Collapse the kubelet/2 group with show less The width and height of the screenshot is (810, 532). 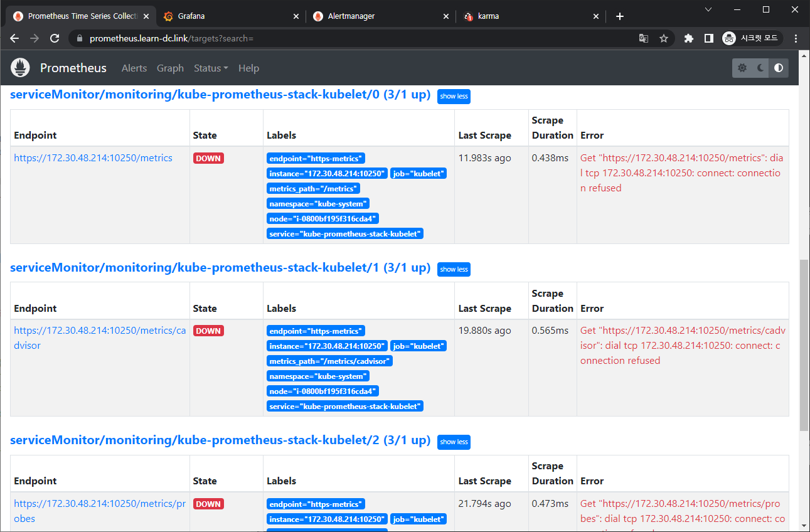pyautogui.click(x=454, y=442)
